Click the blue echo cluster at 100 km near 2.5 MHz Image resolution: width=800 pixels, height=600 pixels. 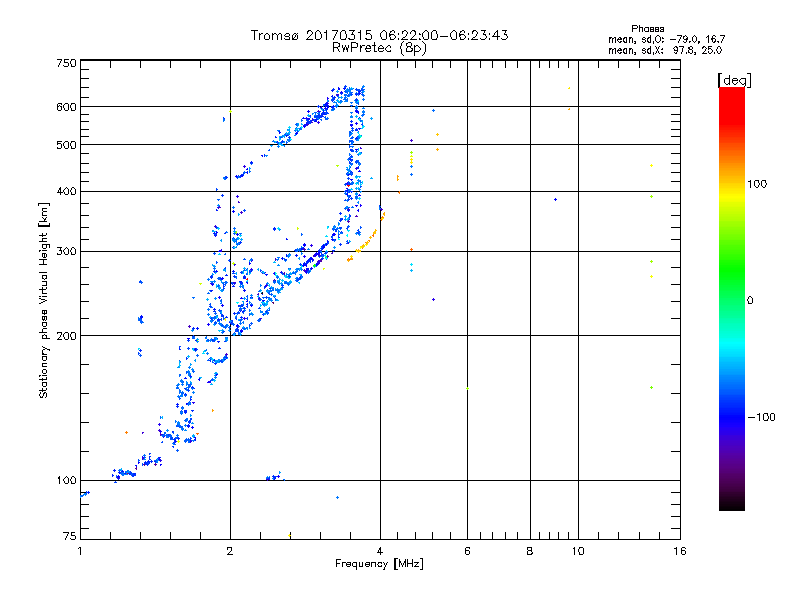[274, 477]
